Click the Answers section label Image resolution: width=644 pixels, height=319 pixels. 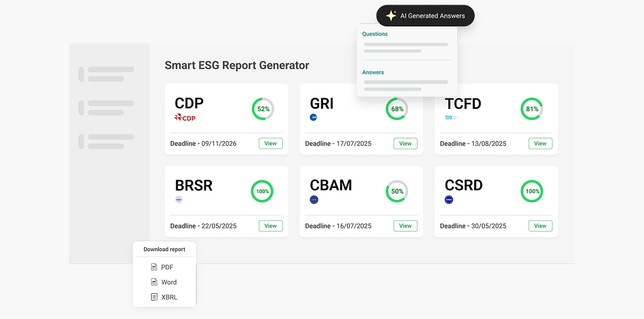coord(373,72)
